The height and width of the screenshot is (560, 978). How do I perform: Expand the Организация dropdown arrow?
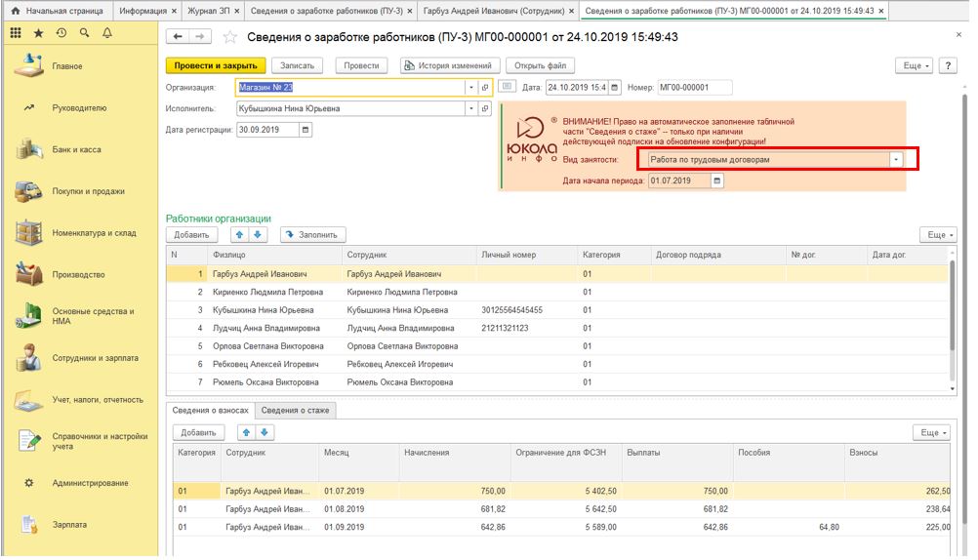[x=471, y=87]
